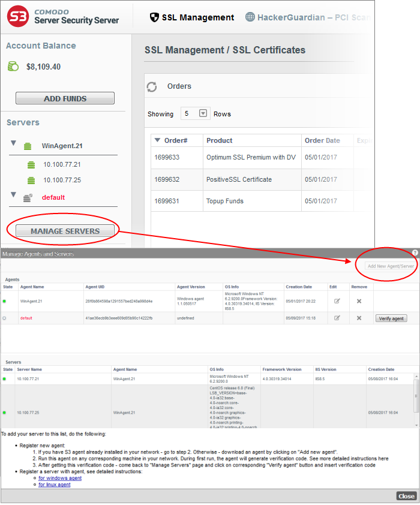Click the servers list scrollbar thumb

coord(416,395)
